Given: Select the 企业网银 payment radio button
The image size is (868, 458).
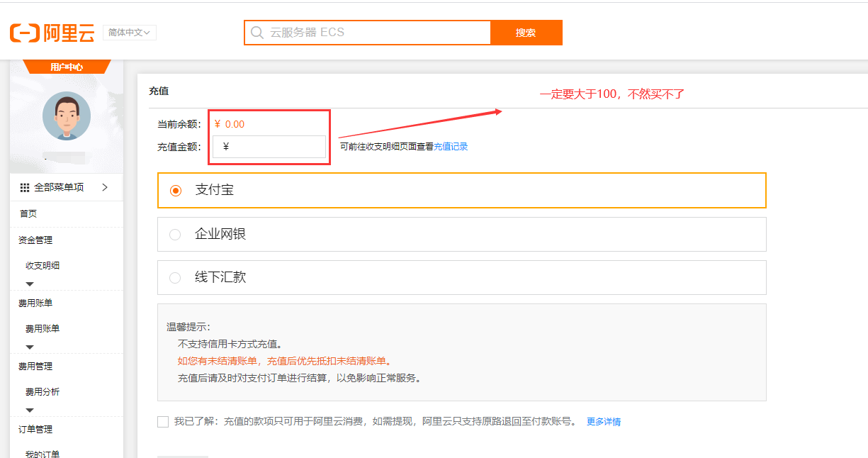Looking at the screenshot, I should click(x=175, y=235).
